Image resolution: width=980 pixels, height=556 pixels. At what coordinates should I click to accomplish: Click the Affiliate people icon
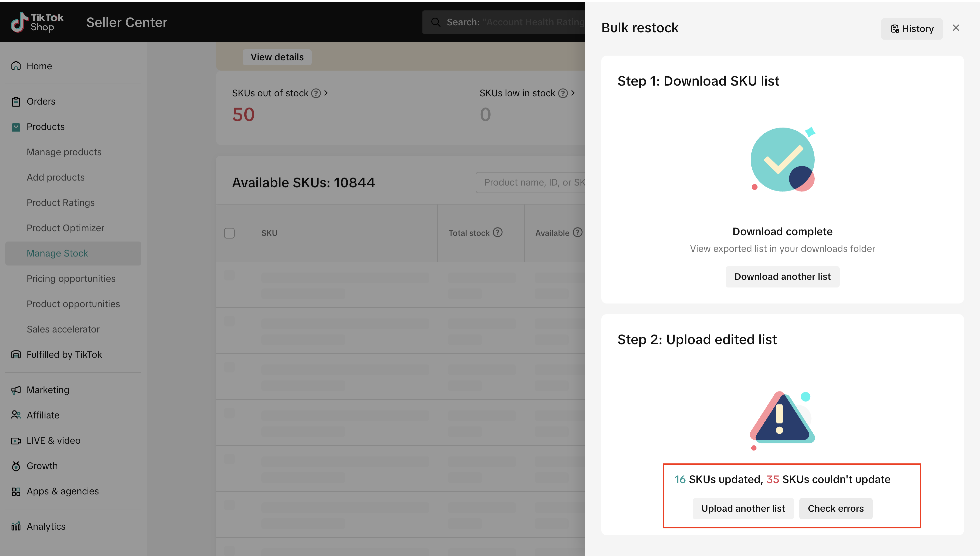click(x=16, y=415)
